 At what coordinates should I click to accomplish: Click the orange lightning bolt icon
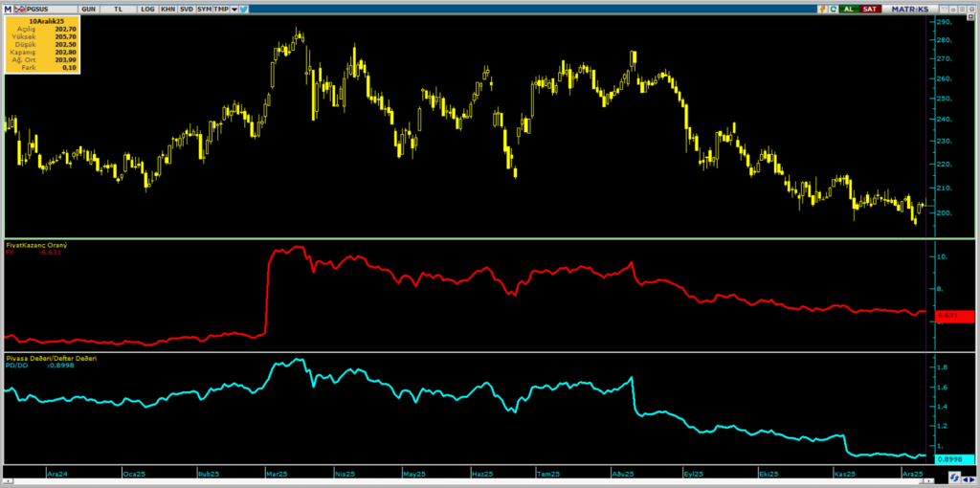point(821,8)
